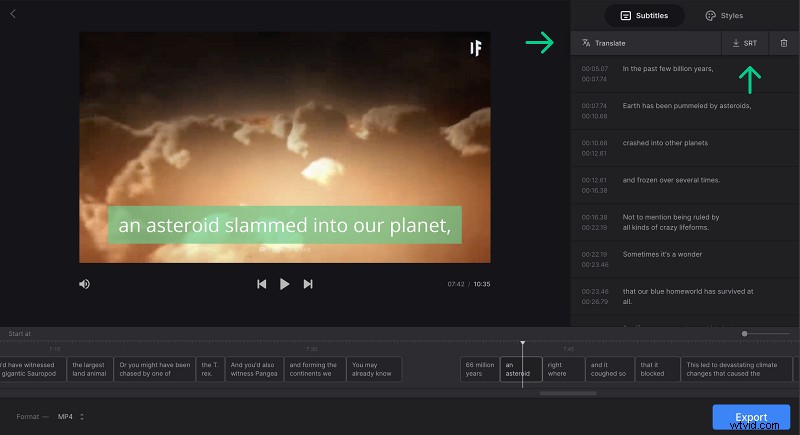
Task: Skip to previous subtitle
Action: click(261, 284)
